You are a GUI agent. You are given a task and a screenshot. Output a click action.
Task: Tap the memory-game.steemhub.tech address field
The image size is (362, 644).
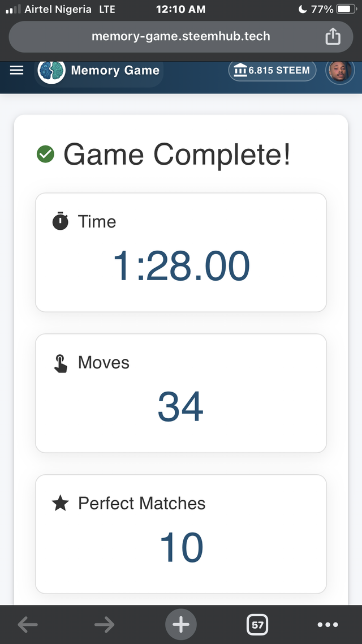point(180,37)
